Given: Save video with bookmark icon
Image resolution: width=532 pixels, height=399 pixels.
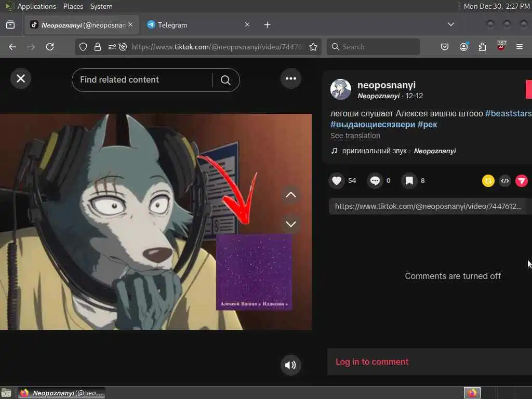Looking at the screenshot, I should (x=409, y=180).
